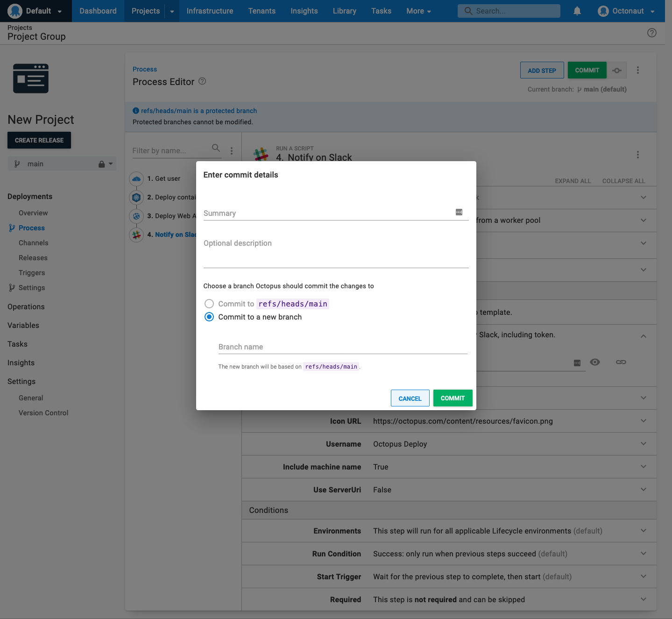This screenshot has height=619, width=672.
Task: Switch to the Tenants section
Action: pos(262,11)
